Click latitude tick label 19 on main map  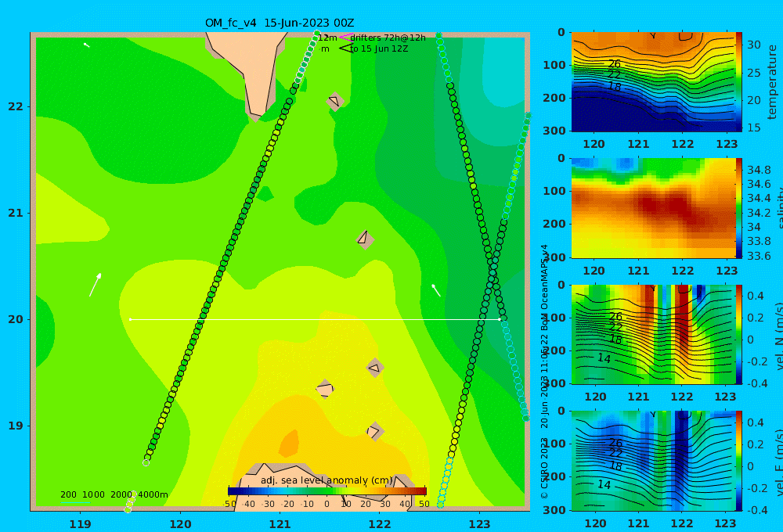(16, 426)
